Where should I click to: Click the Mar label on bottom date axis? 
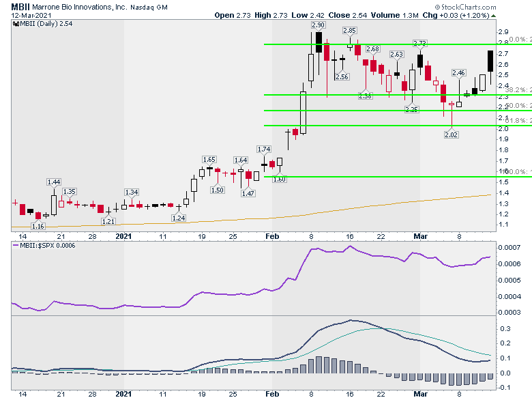coord(420,395)
